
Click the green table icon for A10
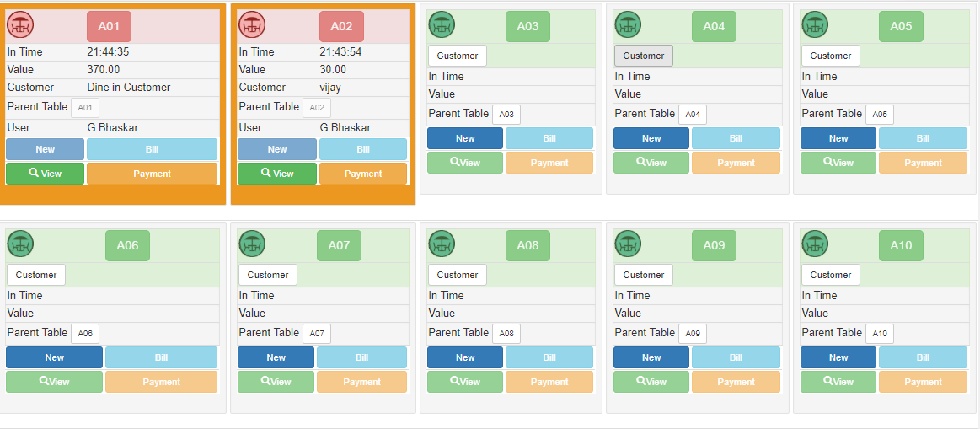(x=815, y=244)
